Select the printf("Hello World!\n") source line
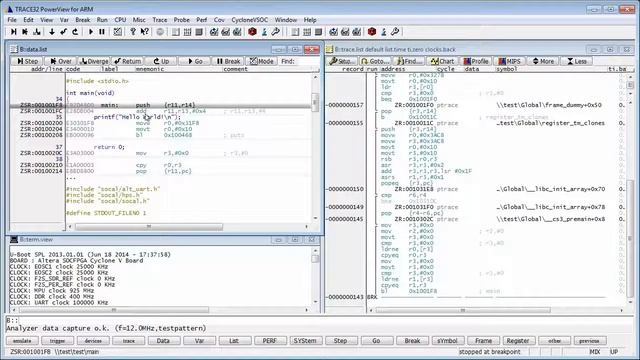The height and width of the screenshot is (360, 640). point(137,117)
